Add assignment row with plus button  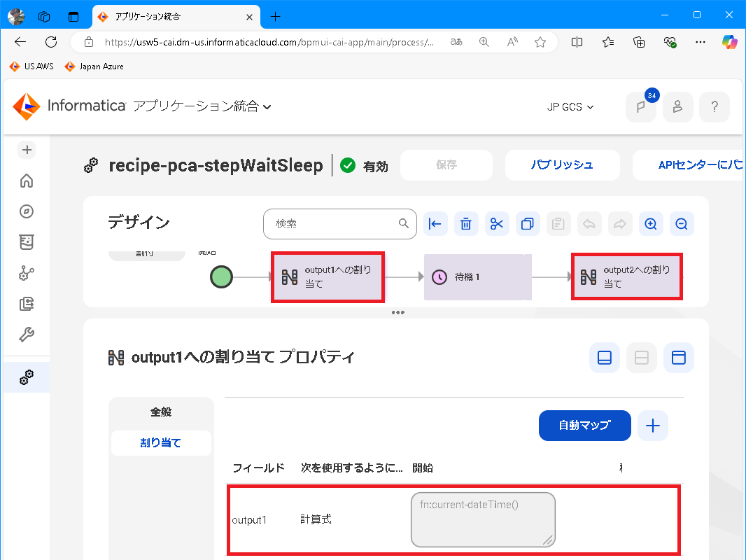653,426
